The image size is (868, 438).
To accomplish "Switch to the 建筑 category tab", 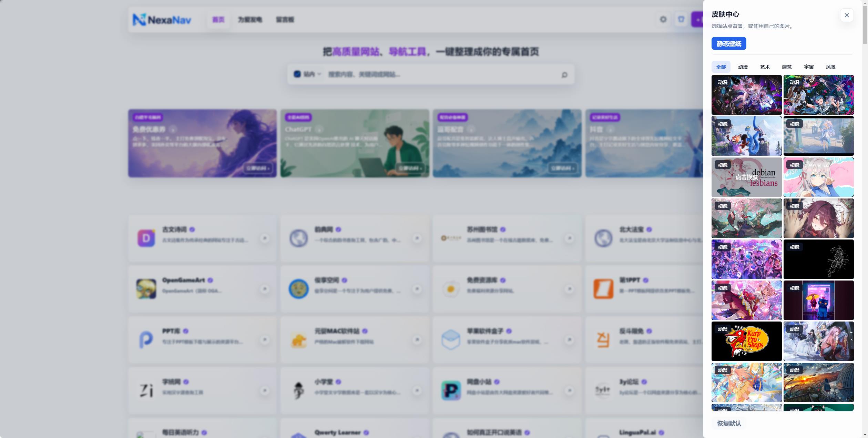I will (787, 67).
